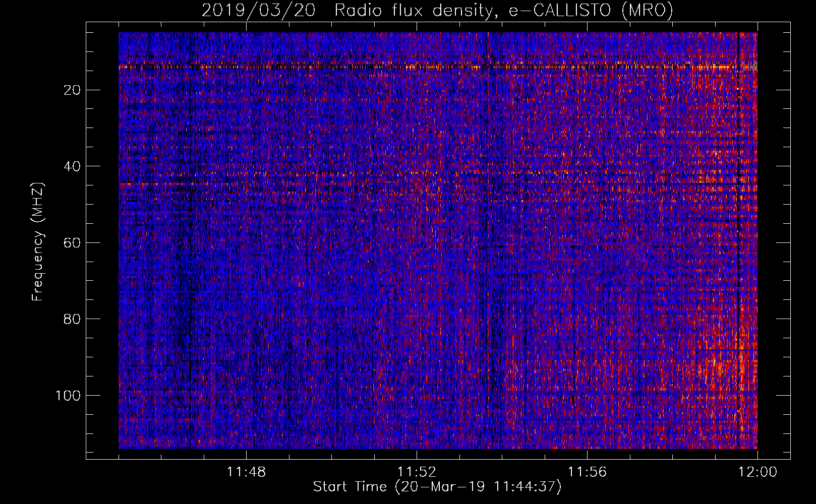Click the '11:48' time tick label
Screen dimensions: 816x504
coord(246,472)
